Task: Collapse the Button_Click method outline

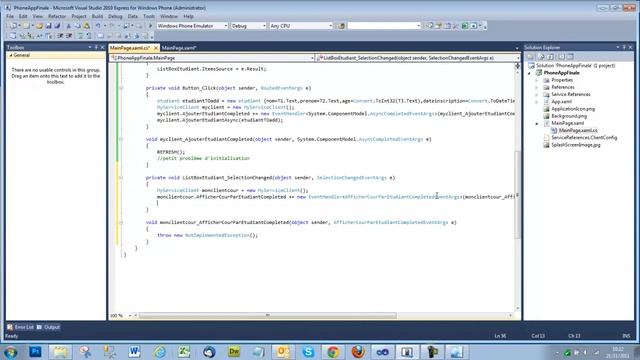Action: click(121, 88)
